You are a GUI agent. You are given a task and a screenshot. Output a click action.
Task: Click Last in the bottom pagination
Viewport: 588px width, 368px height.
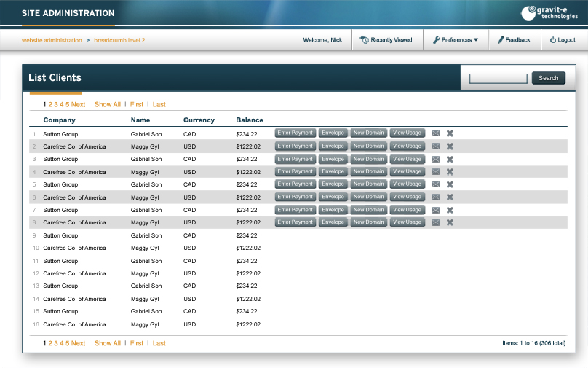159,343
